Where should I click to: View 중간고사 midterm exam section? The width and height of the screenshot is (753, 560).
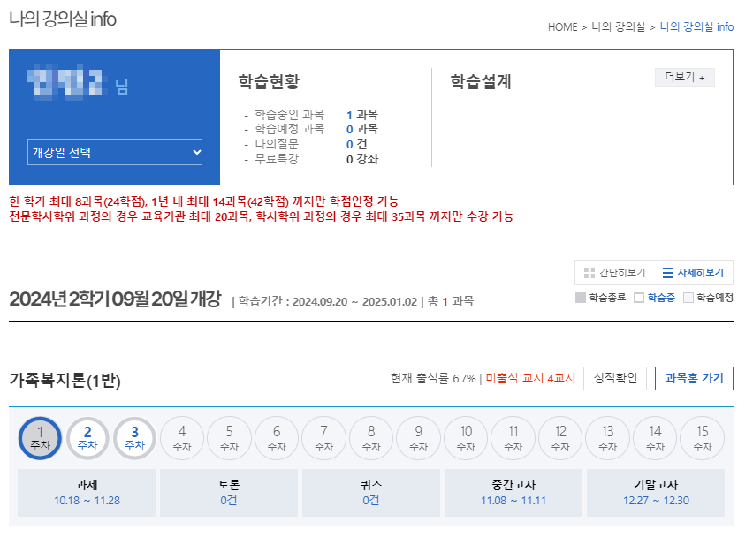pyautogui.click(x=513, y=492)
